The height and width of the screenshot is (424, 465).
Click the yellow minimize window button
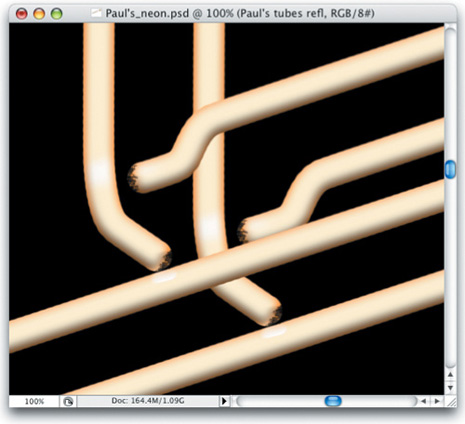[x=39, y=14]
